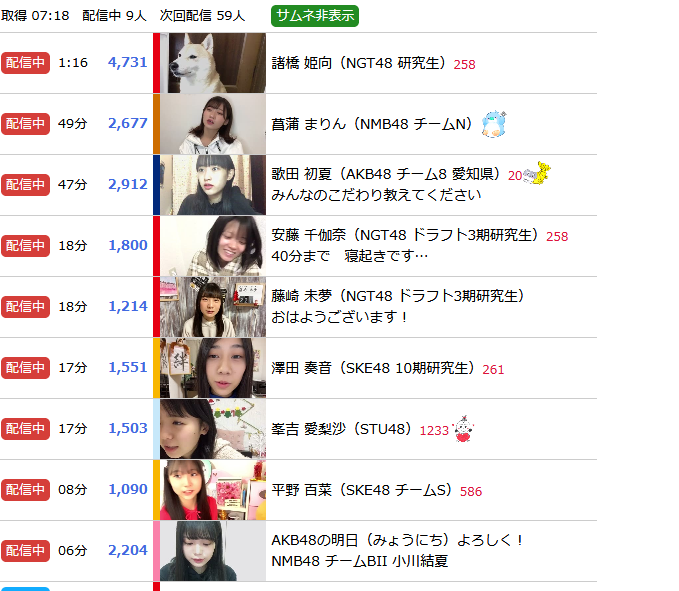The height and width of the screenshot is (591, 679).
Task: Toggle the サムネ非表示 thumbnail button
Action: [x=315, y=16]
